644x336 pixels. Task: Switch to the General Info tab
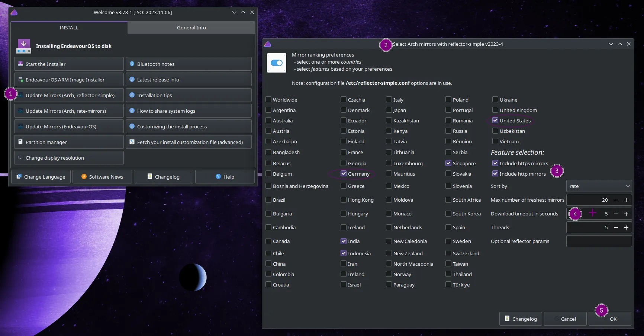click(191, 28)
